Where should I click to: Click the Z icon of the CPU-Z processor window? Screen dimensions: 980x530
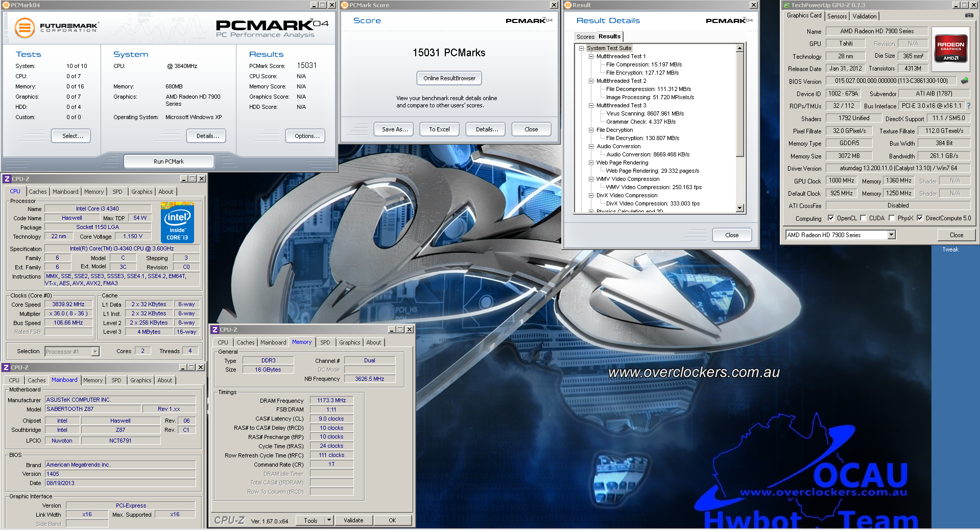(7, 179)
